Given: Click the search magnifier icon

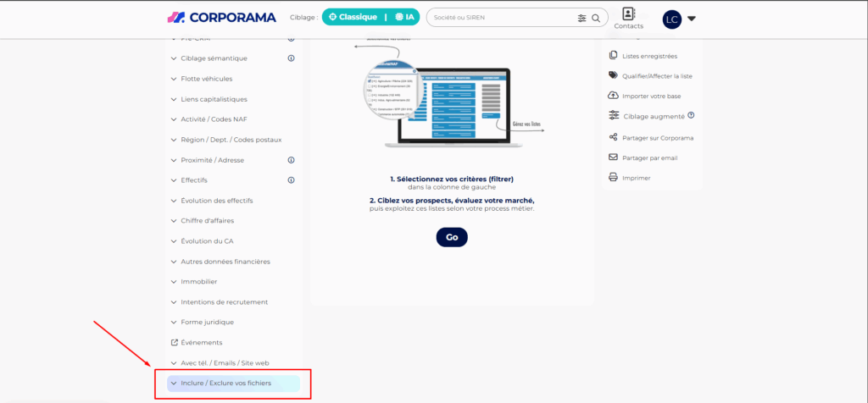Looking at the screenshot, I should (597, 18).
